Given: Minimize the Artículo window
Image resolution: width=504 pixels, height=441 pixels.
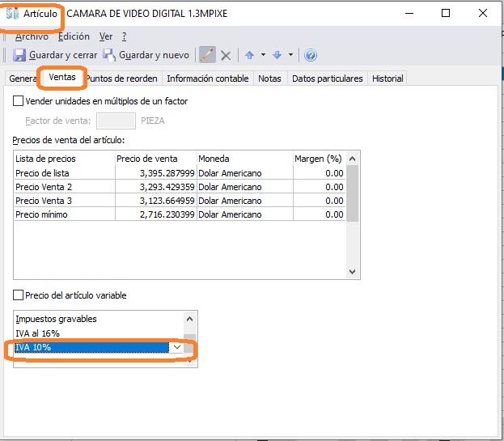Looking at the screenshot, I should 409,13.
